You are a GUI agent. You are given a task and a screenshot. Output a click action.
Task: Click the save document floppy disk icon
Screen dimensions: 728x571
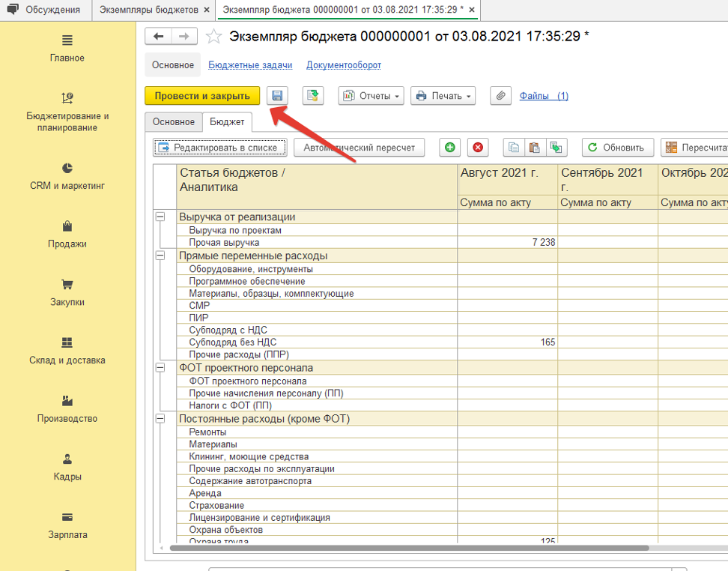pyautogui.click(x=277, y=96)
